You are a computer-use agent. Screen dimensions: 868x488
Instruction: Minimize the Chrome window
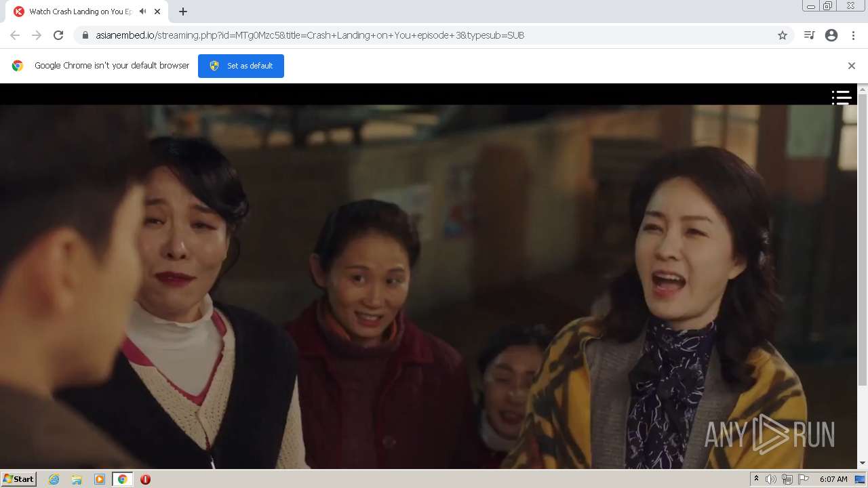click(x=810, y=6)
